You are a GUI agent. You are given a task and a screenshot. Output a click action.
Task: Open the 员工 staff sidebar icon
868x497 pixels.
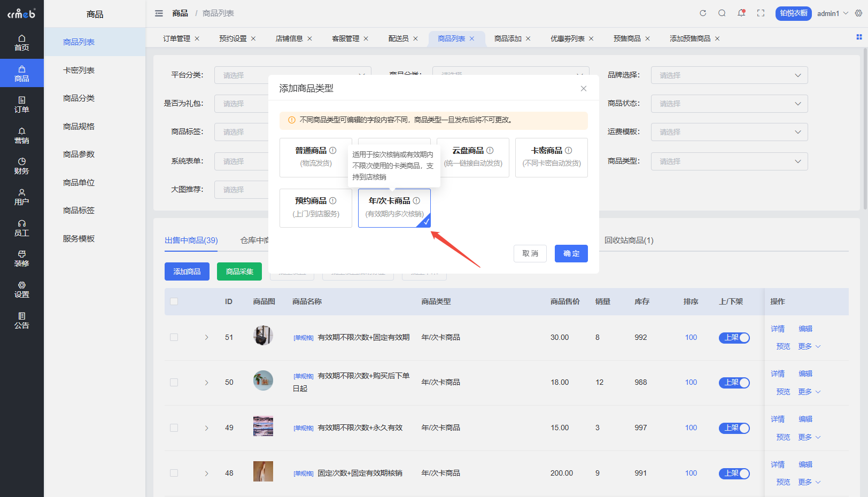tap(21, 228)
